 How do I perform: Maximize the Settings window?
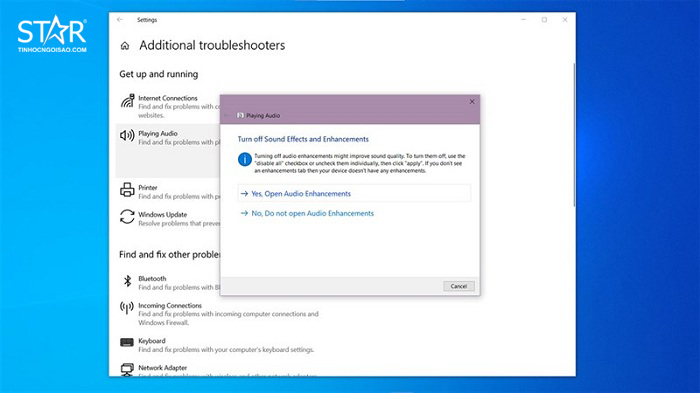click(544, 20)
